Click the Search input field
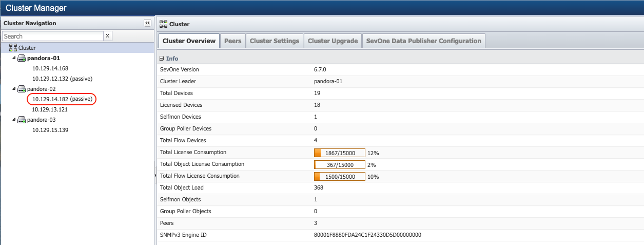This screenshot has height=245, width=644. (53, 36)
